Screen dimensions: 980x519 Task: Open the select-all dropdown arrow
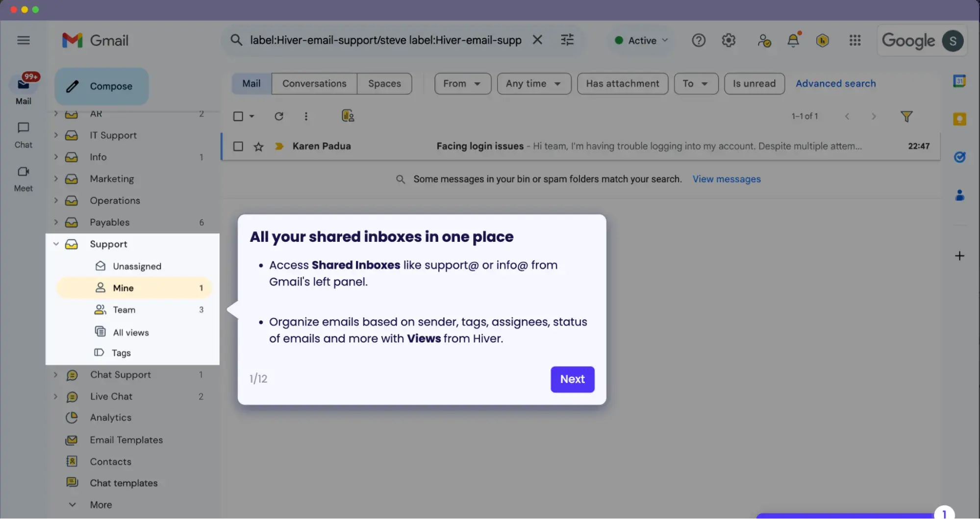tap(251, 116)
